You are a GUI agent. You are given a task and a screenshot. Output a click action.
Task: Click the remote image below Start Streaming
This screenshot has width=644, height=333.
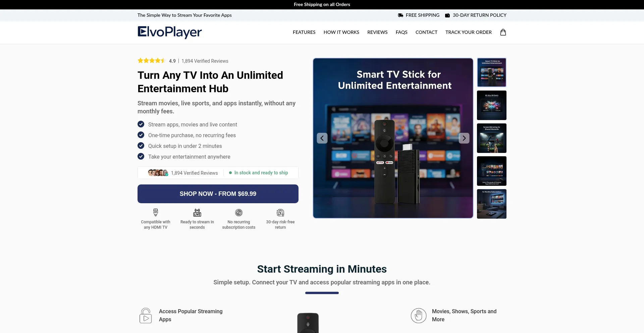pos(308,323)
